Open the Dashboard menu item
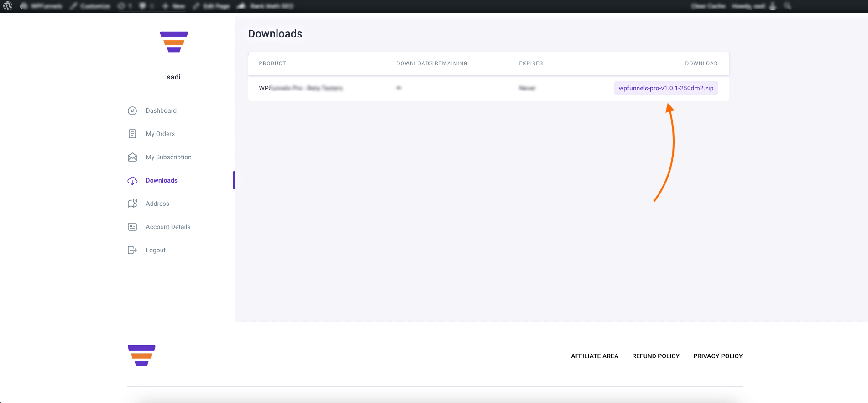 click(x=161, y=110)
